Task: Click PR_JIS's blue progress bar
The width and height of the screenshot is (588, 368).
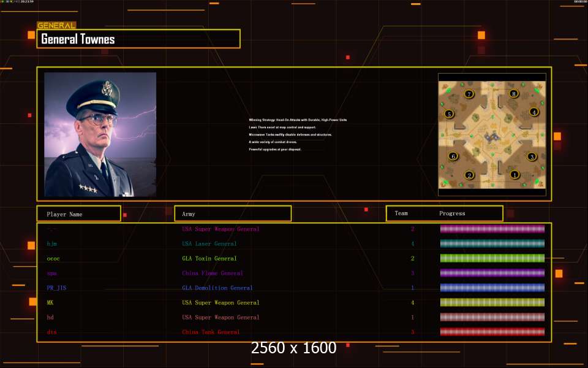Action: point(492,288)
